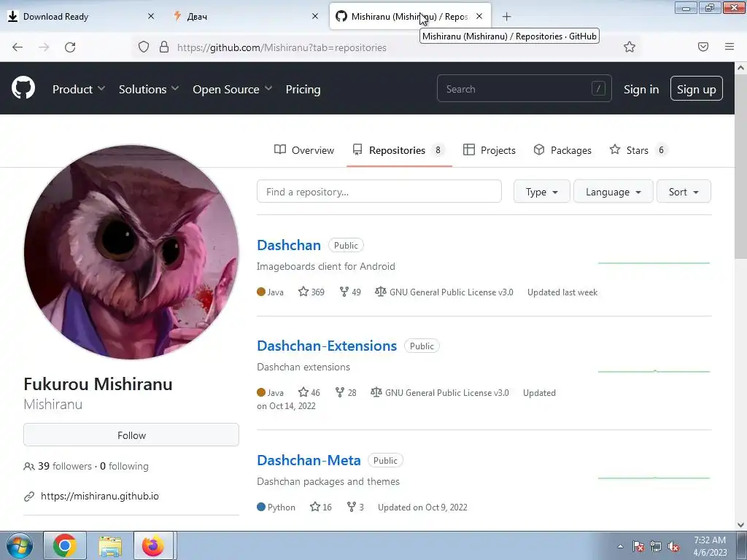Close the Download Ready tab
This screenshot has width=747, height=560.
pyautogui.click(x=150, y=16)
